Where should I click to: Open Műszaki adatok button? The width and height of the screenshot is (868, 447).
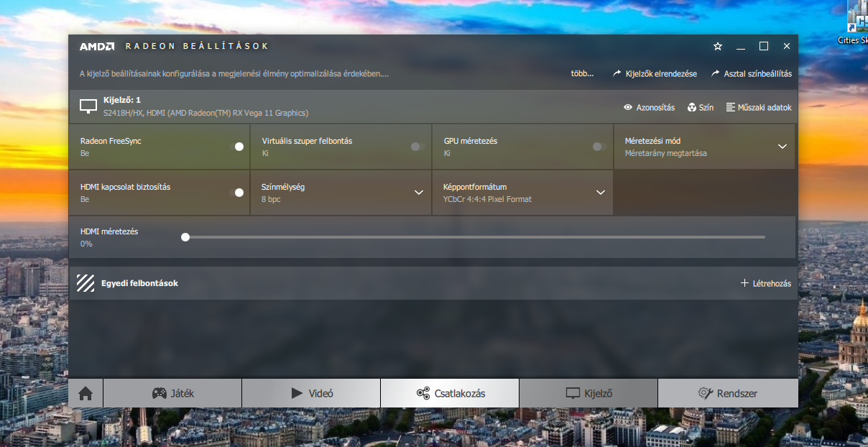pos(759,107)
